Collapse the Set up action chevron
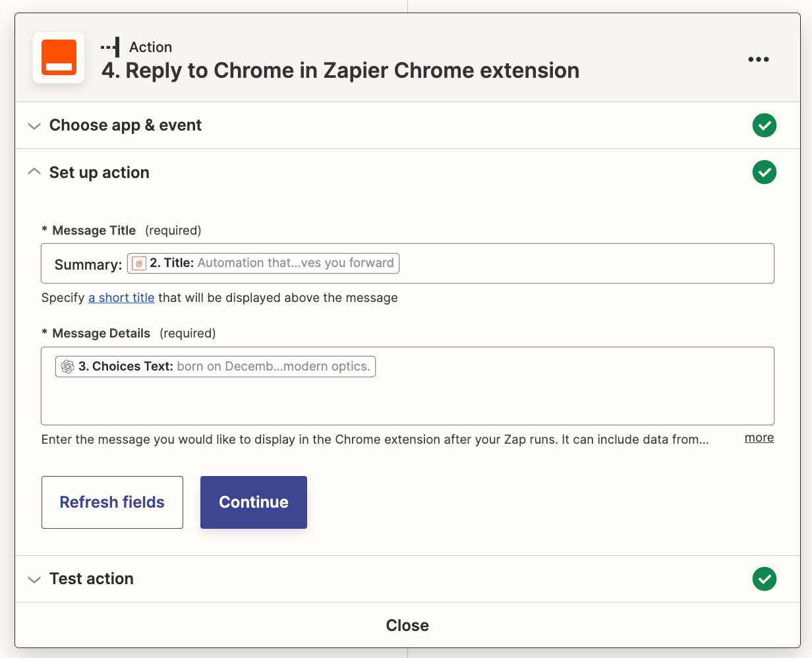The width and height of the screenshot is (812, 658). click(x=34, y=172)
